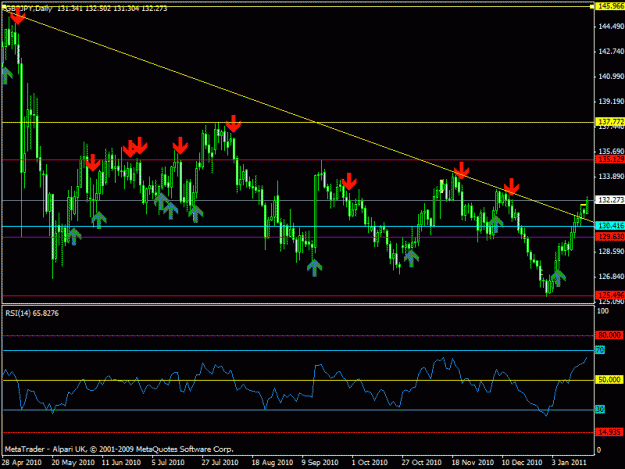
Task: Select the 145.966 yellow price label
Action: click(x=610, y=6)
